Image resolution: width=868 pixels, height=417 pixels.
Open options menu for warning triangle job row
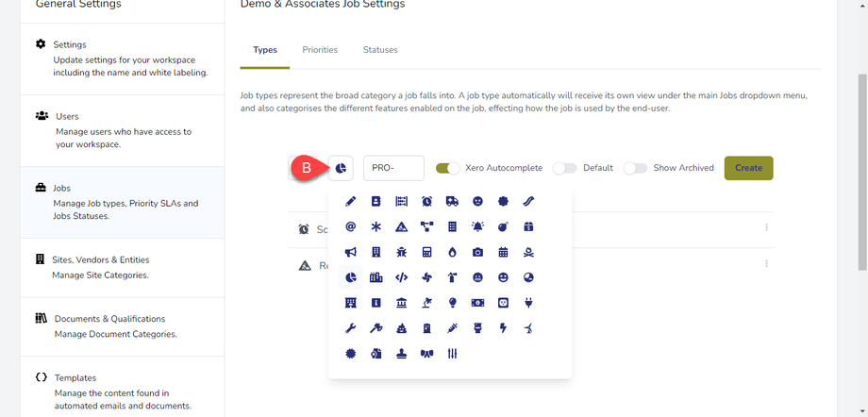point(766,264)
